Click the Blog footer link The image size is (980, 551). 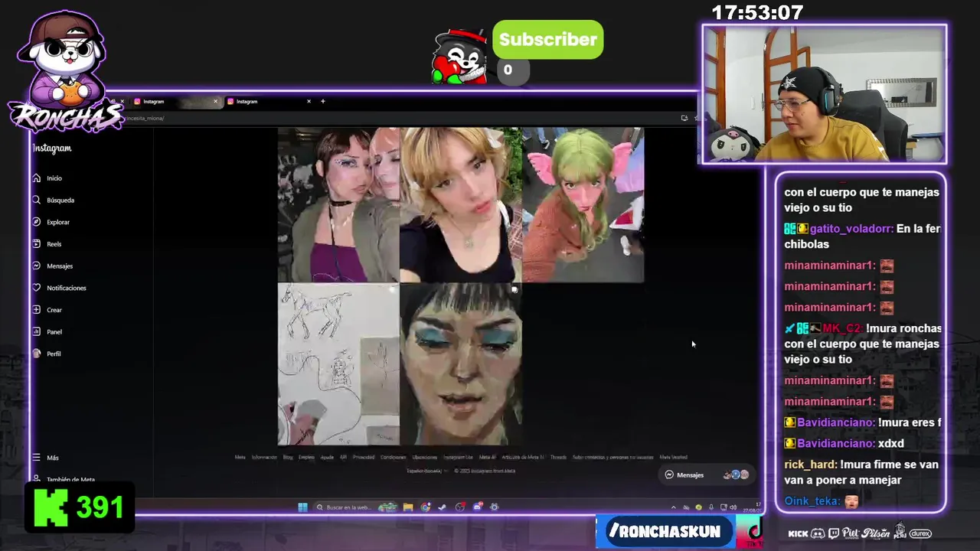point(288,458)
